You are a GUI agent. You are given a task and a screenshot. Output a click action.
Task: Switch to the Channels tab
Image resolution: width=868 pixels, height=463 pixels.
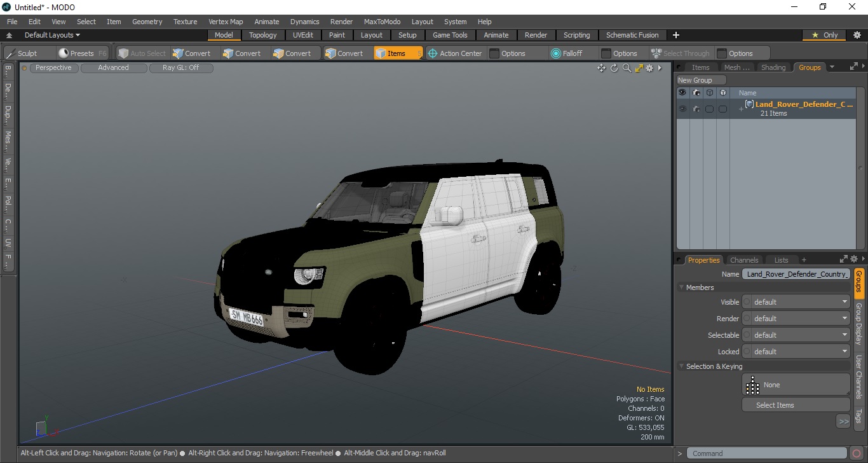744,260
